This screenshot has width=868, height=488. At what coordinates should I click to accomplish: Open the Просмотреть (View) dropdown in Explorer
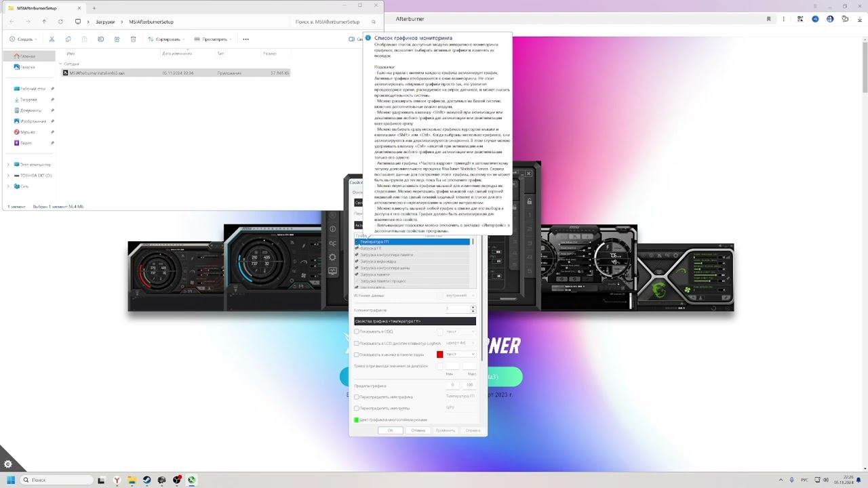pyautogui.click(x=212, y=39)
